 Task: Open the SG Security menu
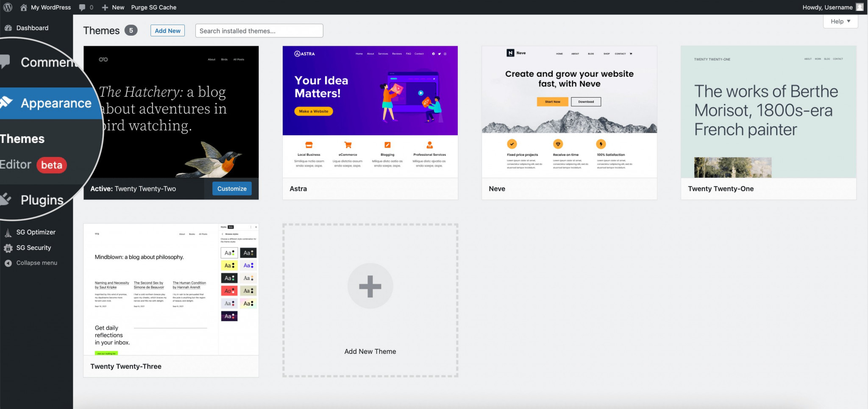click(33, 248)
